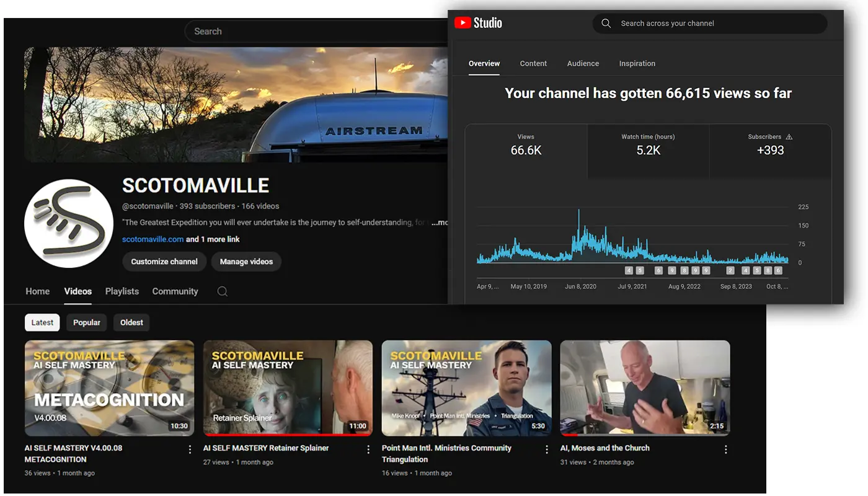Click the Manage videos button

click(246, 262)
